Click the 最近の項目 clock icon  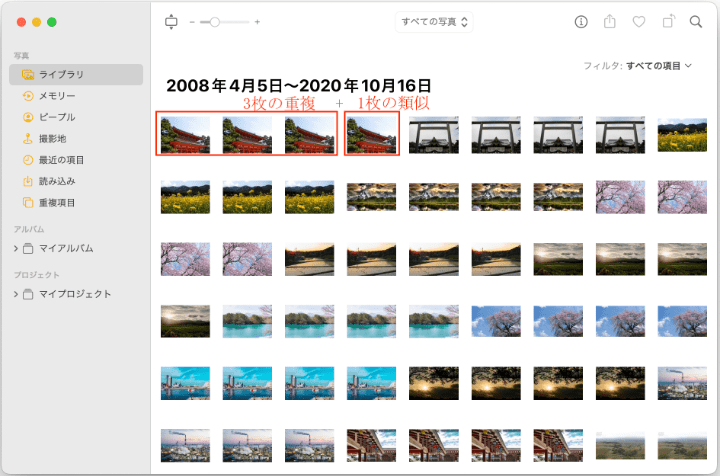tap(28, 160)
